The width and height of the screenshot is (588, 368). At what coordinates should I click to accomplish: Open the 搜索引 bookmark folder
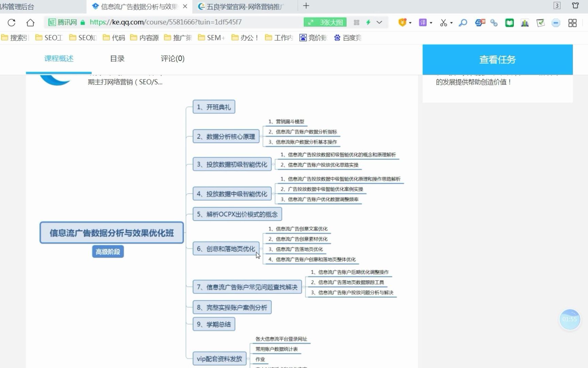[x=15, y=37]
